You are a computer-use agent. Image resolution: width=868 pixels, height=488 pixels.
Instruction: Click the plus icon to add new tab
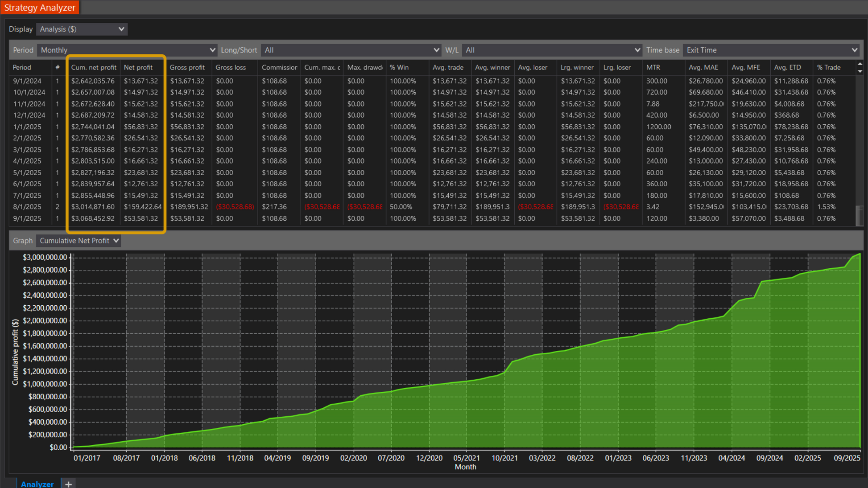(68, 484)
